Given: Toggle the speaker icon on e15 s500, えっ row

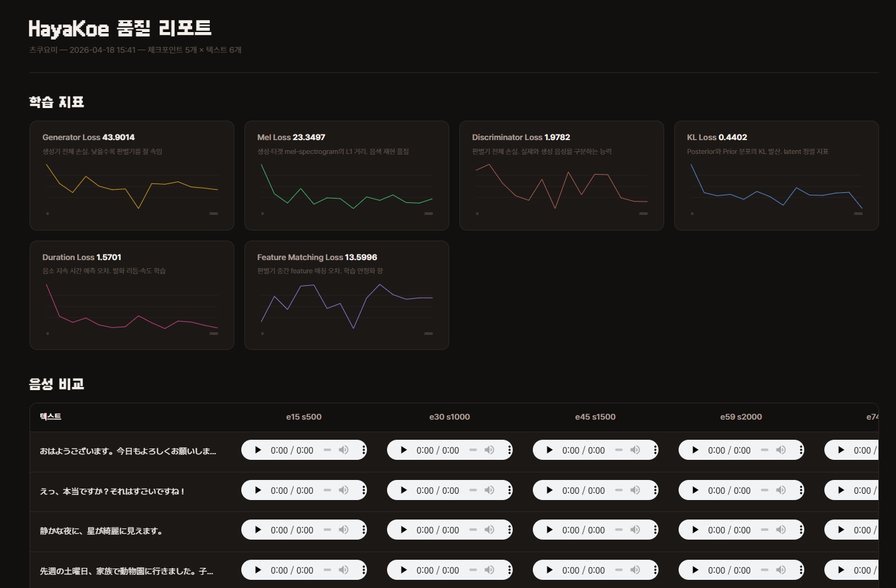Looking at the screenshot, I should point(343,490).
